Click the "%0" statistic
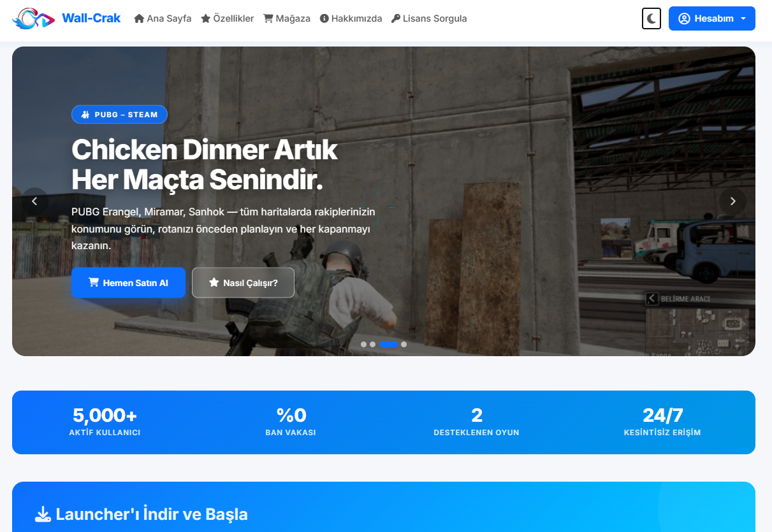Image resolution: width=772 pixels, height=532 pixels. coord(291,415)
